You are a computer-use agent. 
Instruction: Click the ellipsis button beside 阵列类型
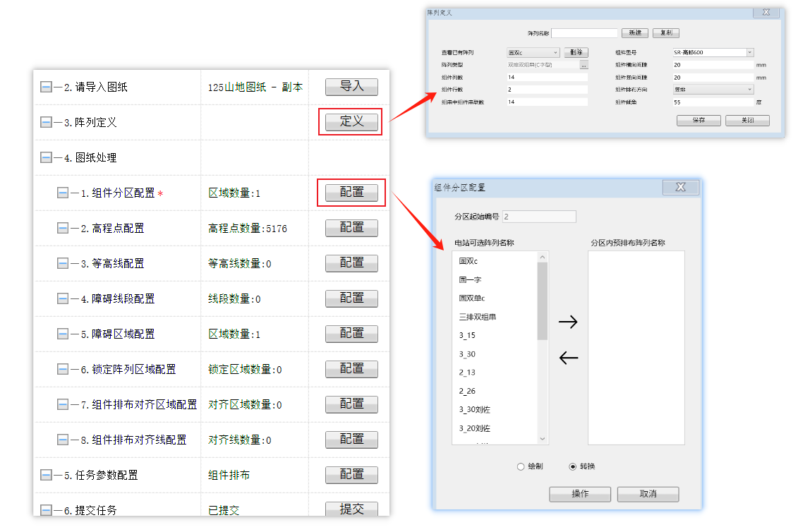584,65
